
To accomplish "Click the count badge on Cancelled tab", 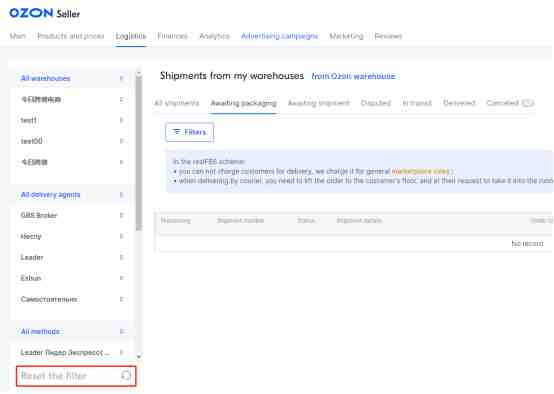I will click(x=528, y=103).
